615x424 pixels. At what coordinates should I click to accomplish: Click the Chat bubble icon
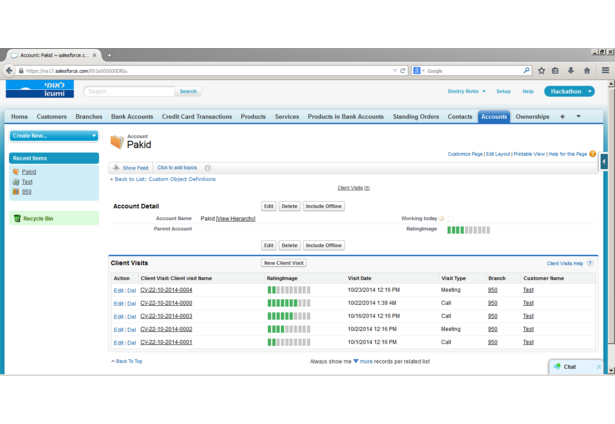[x=557, y=366]
